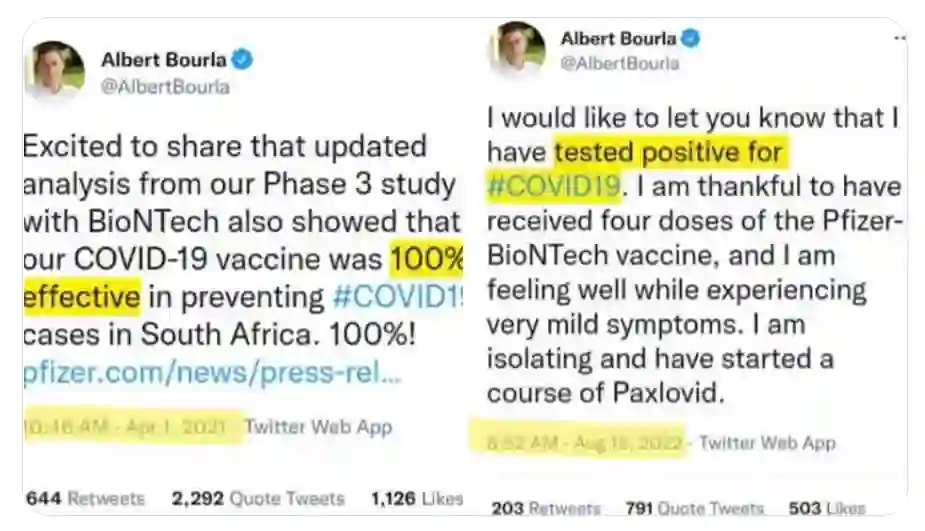Open the 791 Quote Tweets
Viewport: 925px width, 531px height.
click(694, 509)
